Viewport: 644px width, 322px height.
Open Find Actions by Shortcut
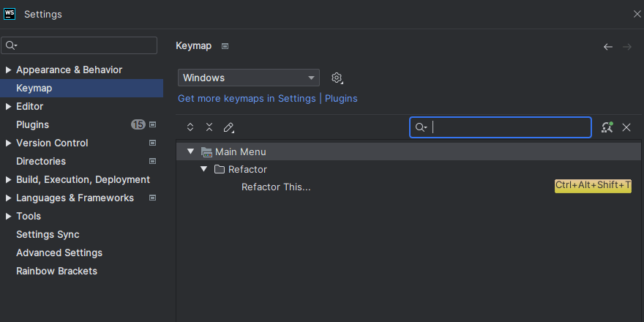[607, 127]
